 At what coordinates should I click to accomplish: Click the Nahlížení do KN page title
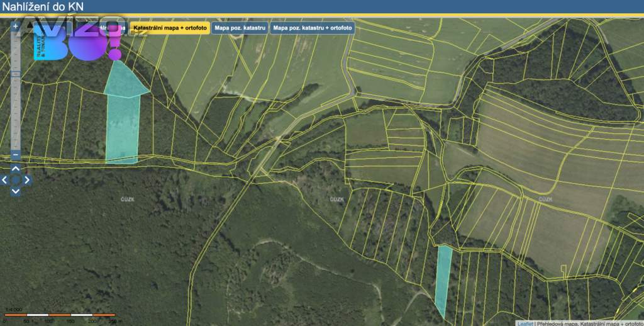[42, 7]
